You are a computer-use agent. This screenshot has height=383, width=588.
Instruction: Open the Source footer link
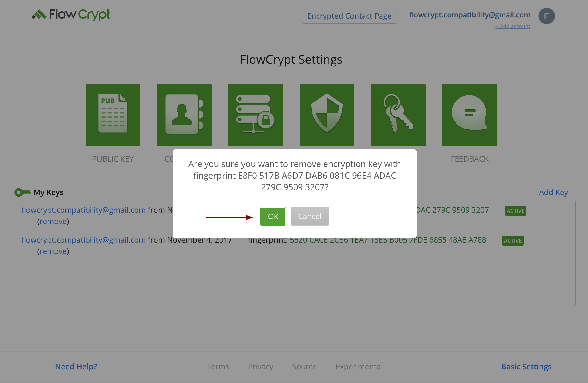[305, 367]
